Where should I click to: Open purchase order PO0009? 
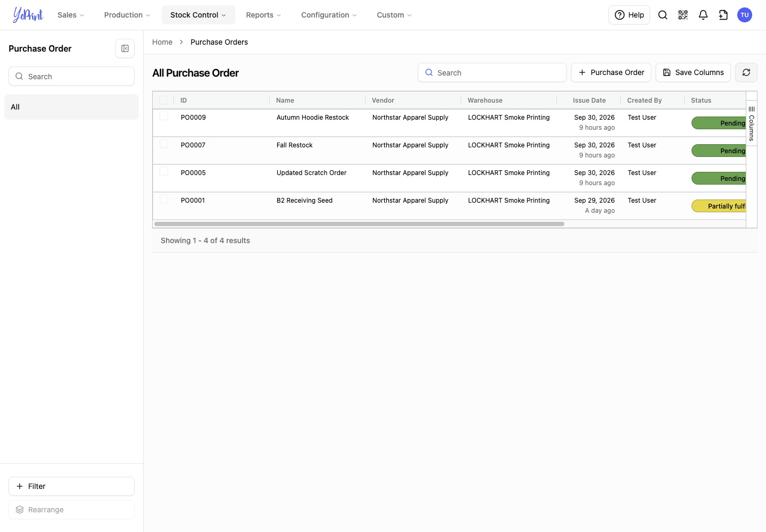click(193, 118)
